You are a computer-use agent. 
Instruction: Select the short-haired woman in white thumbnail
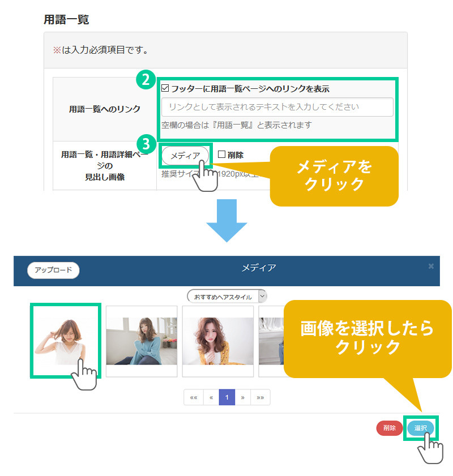point(65,340)
